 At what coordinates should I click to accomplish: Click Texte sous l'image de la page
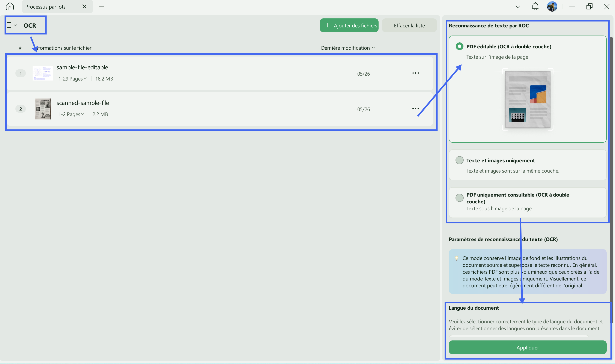click(x=499, y=209)
